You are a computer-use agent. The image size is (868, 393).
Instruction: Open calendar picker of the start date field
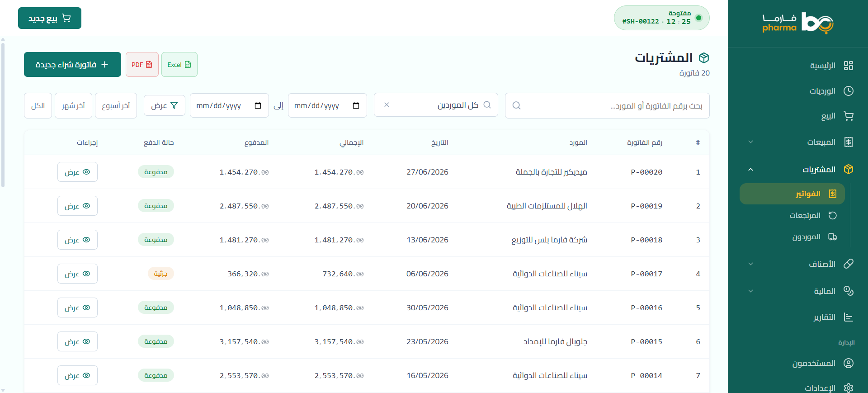click(x=356, y=105)
